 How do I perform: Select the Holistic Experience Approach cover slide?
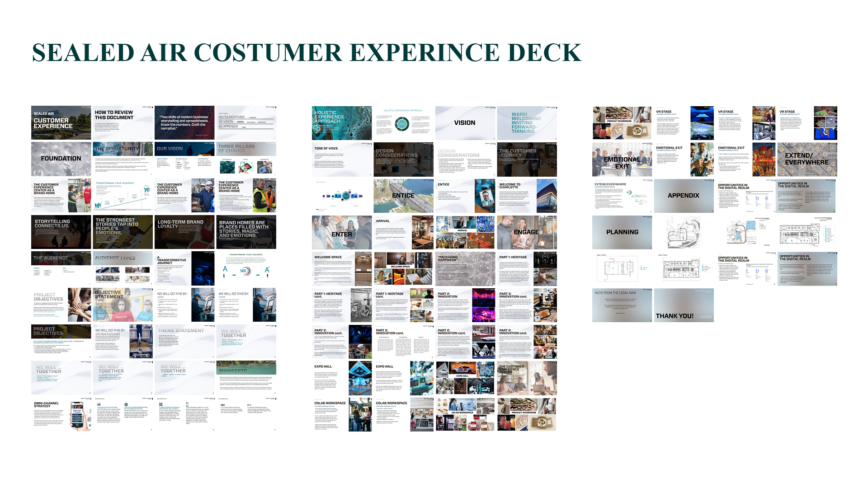342,123
